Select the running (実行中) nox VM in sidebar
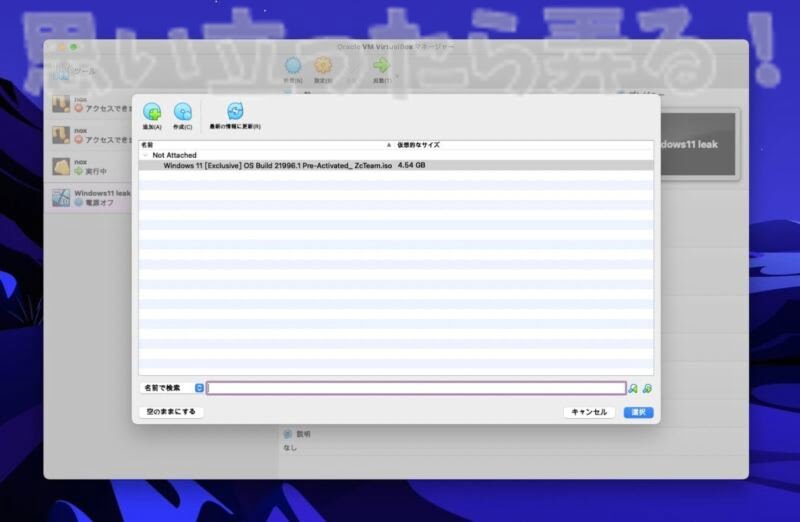Screen dimensions: 800x522 coord(90,167)
